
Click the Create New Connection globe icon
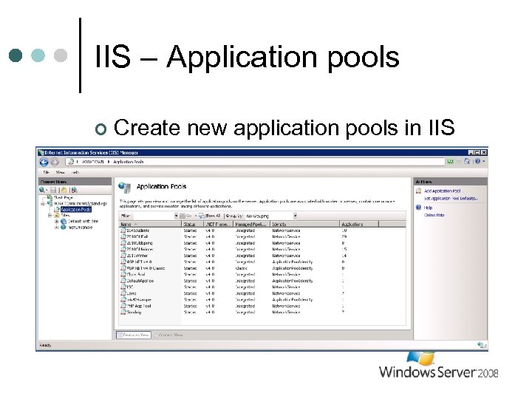(41, 190)
